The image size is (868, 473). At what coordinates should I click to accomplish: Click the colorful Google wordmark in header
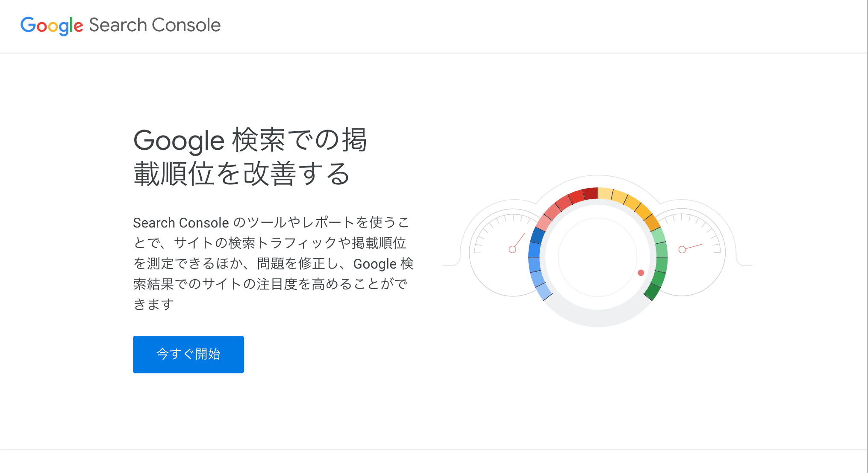(52, 26)
